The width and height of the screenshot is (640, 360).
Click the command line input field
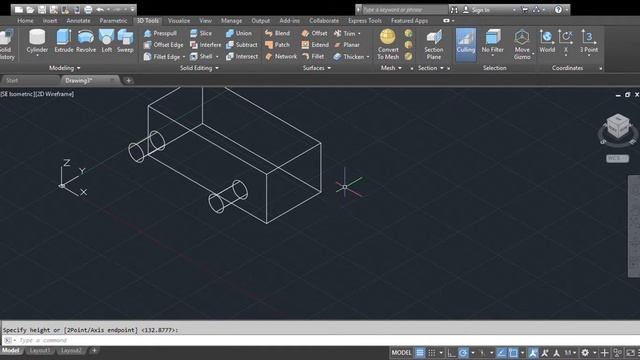point(322,340)
